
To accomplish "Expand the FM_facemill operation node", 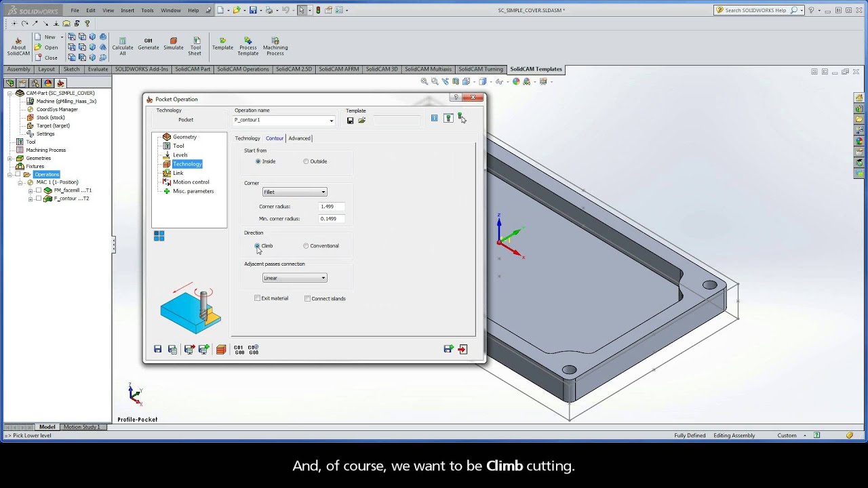I will click(x=31, y=190).
